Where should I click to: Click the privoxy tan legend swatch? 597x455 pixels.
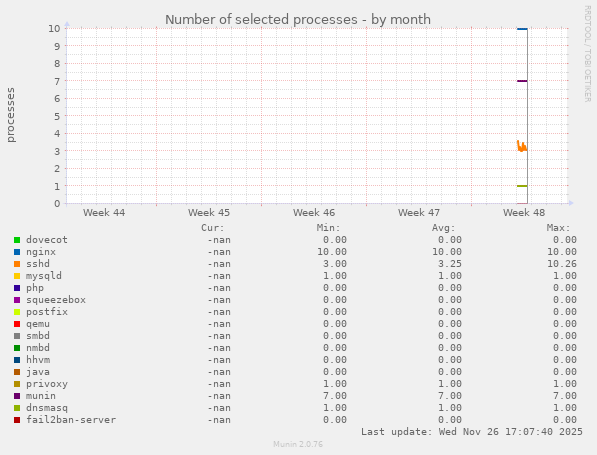click(x=17, y=384)
